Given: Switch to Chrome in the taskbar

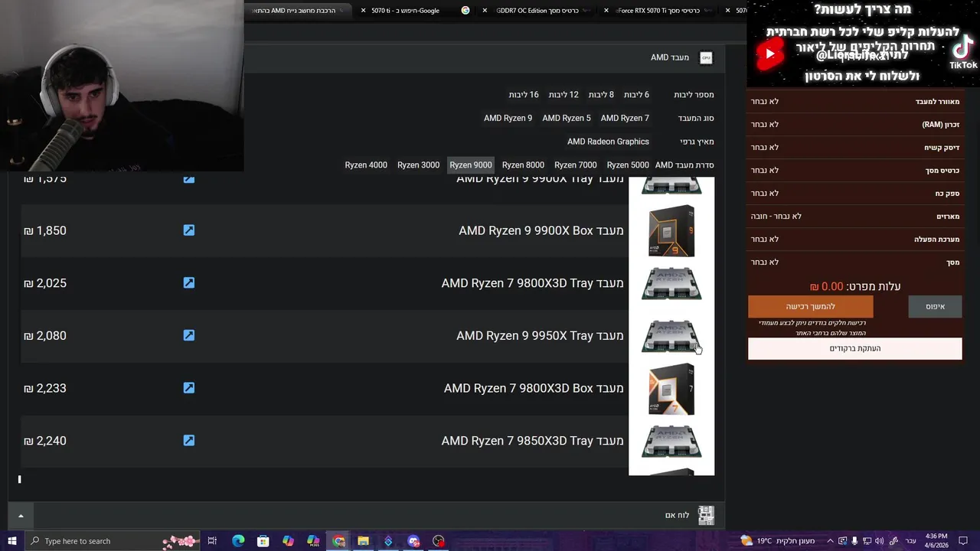Looking at the screenshot, I should point(338,541).
